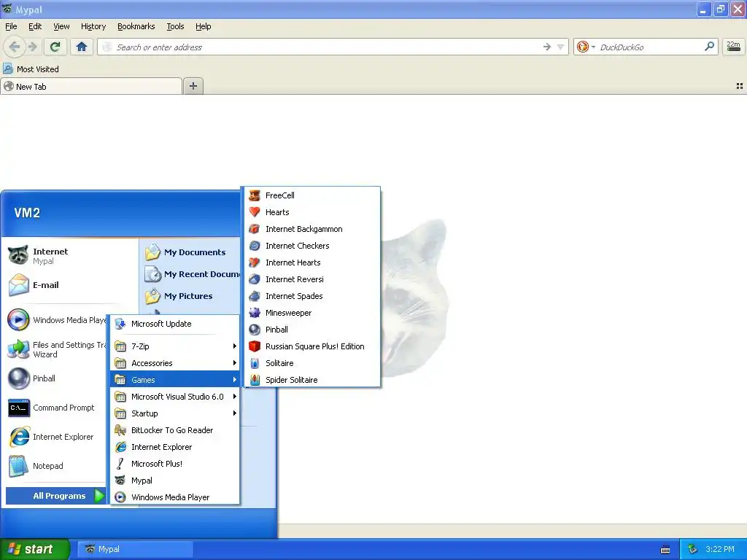Screen dimensions: 747x560
Task: Open the Help menu
Action: (203, 26)
